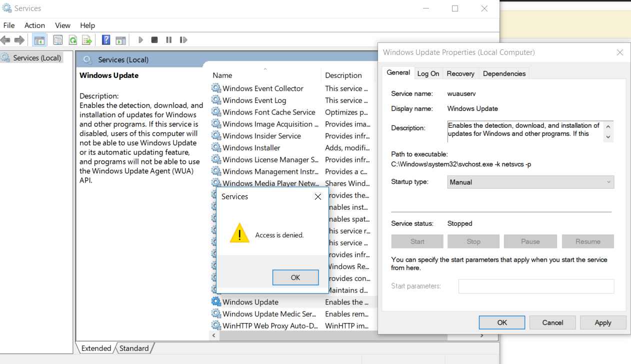Click 'Optimizes p...' description of Font Cache Service

coord(346,112)
